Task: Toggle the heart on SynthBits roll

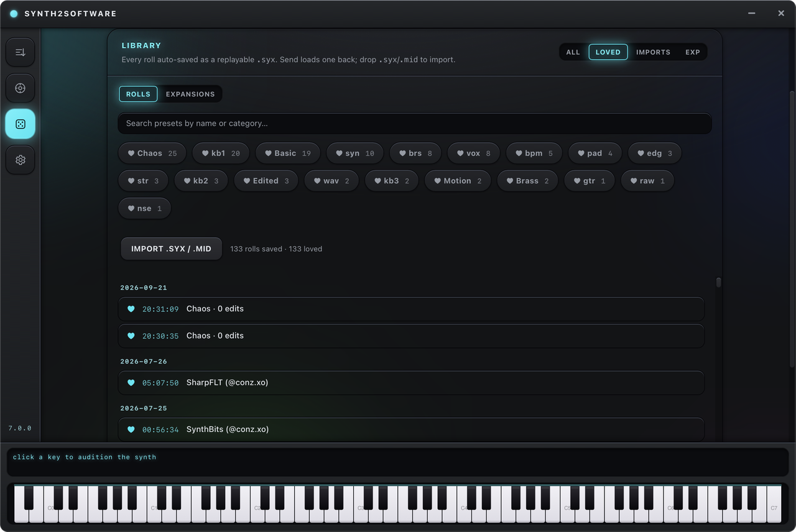Action: coord(131,429)
